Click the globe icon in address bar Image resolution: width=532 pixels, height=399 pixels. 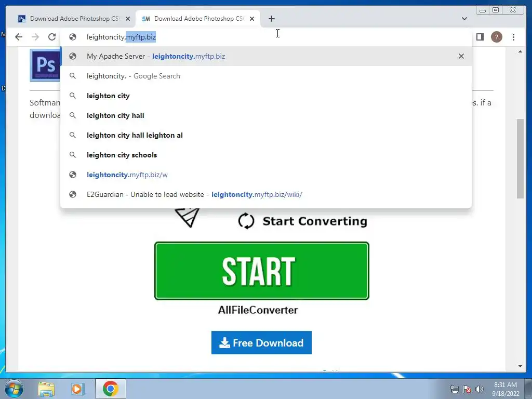click(73, 37)
